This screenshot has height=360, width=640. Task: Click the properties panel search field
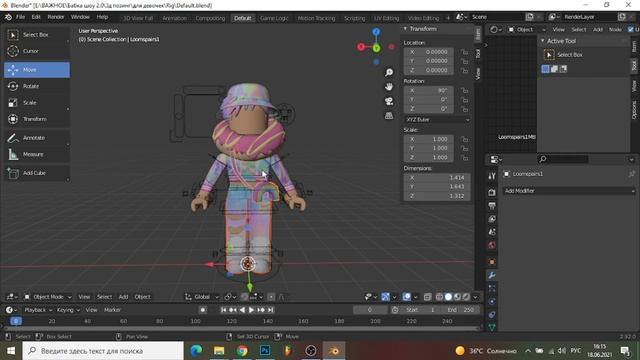point(563,159)
